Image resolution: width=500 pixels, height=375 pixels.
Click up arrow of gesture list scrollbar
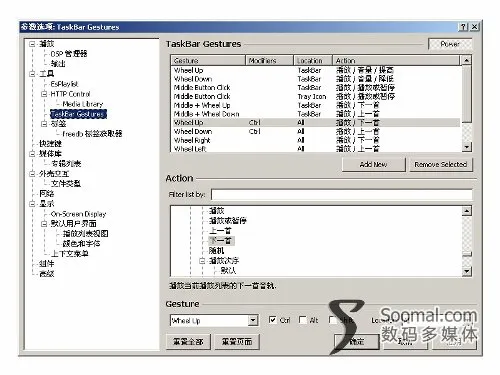(467, 61)
